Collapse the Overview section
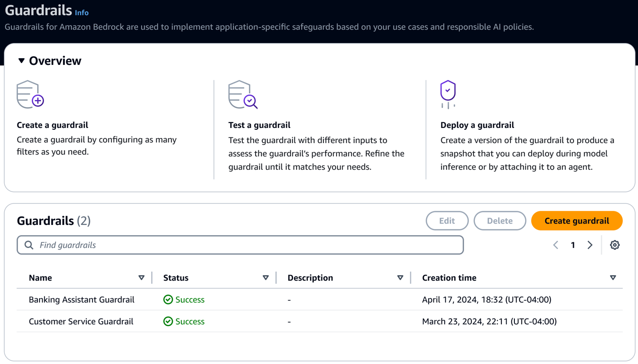 pos(21,60)
